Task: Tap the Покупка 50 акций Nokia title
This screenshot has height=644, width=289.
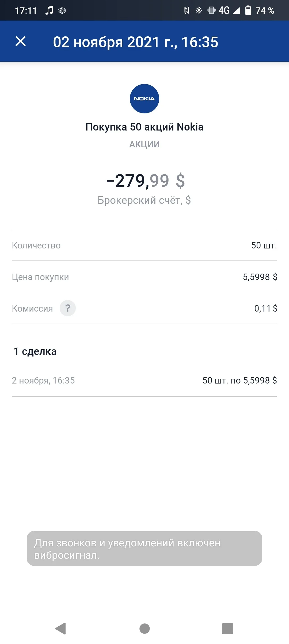Action: coord(144,127)
